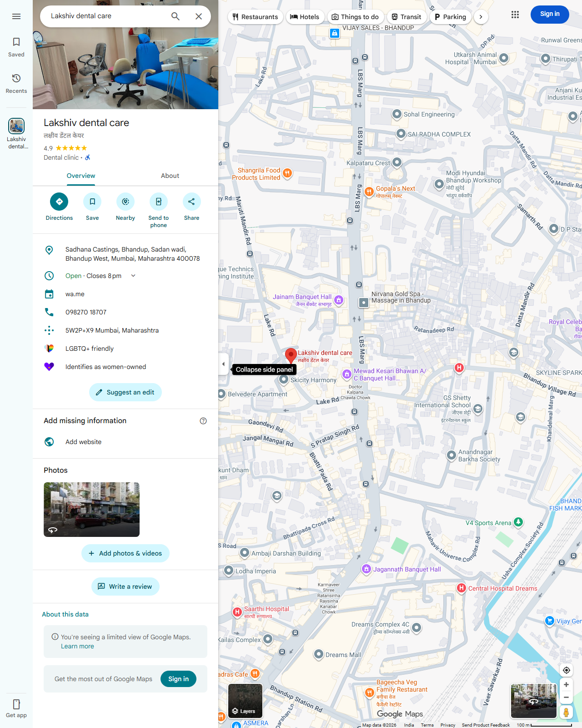The height and width of the screenshot is (728, 582).
Task: Click Gopala's Next restaurant marker
Action: click(369, 192)
